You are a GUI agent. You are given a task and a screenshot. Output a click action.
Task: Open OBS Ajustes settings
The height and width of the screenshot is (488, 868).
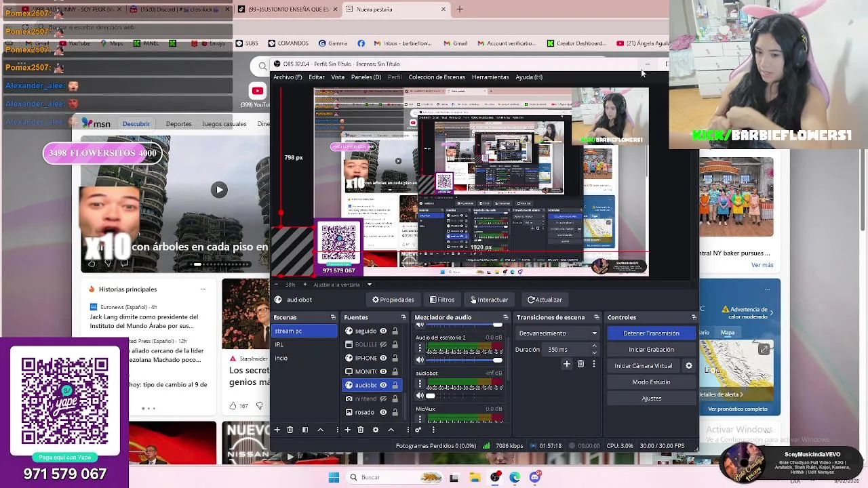(x=651, y=399)
